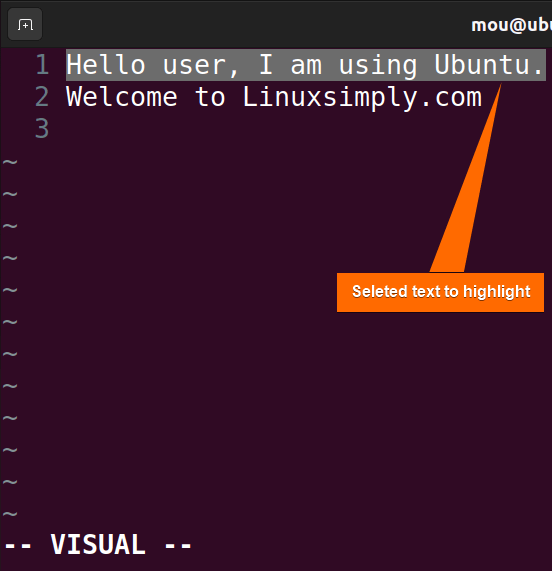
Task: Click the word Hello on line one
Action: click(x=106, y=65)
